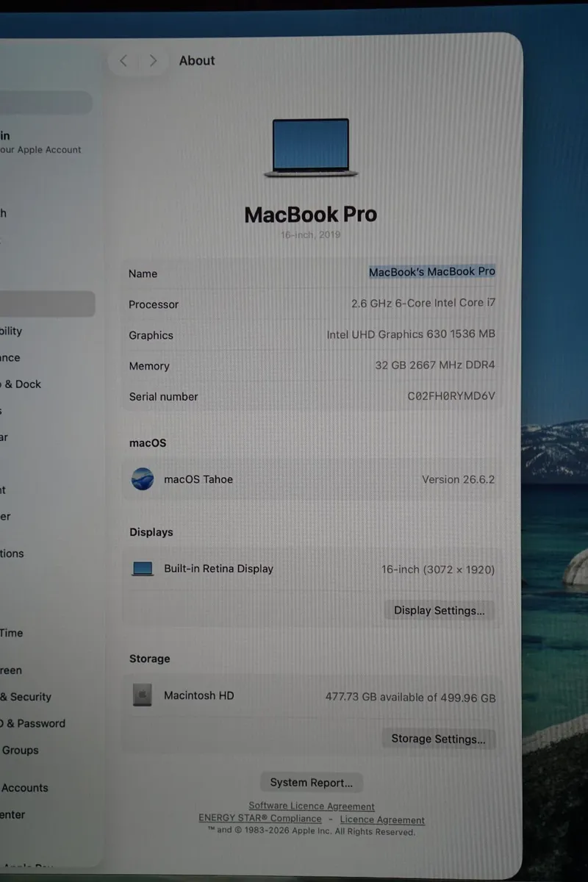Select the highlighted sidebar item
588x882 pixels.
pyautogui.click(x=47, y=304)
